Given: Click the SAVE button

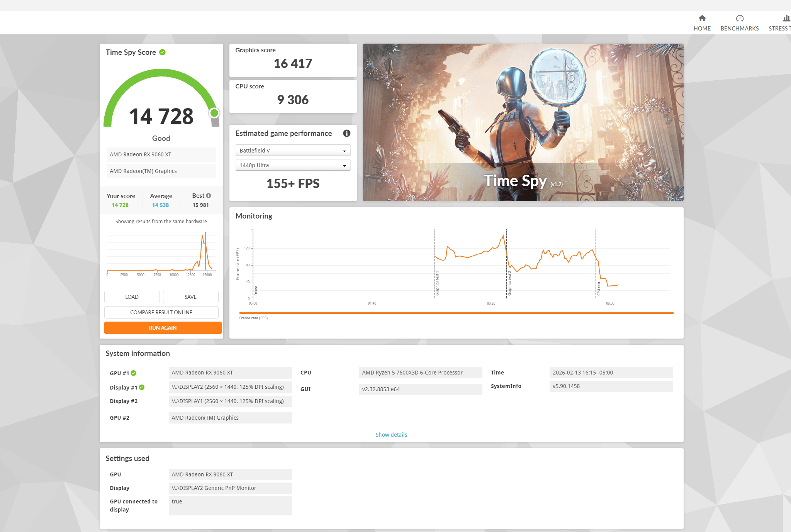Looking at the screenshot, I should (190, 297).
